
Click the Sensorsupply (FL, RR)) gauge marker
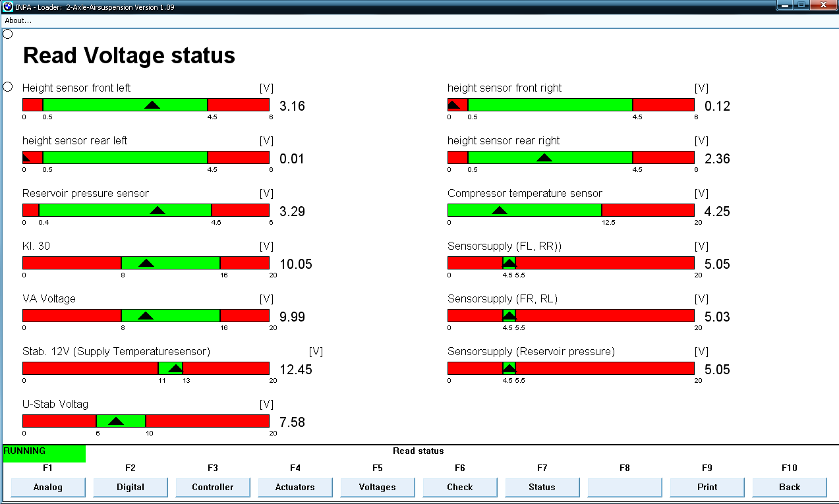[509, 263]
